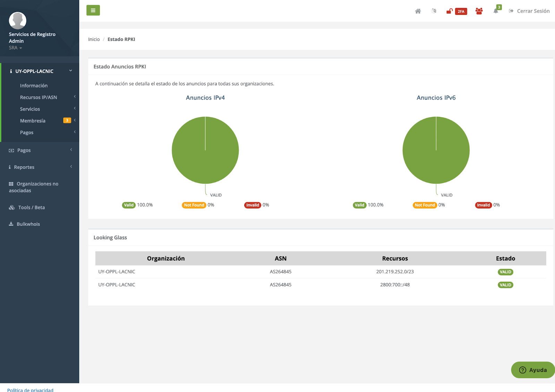Click the red users group icon
The width and height of the screenshot is (555, 392).
click(479, 11)
